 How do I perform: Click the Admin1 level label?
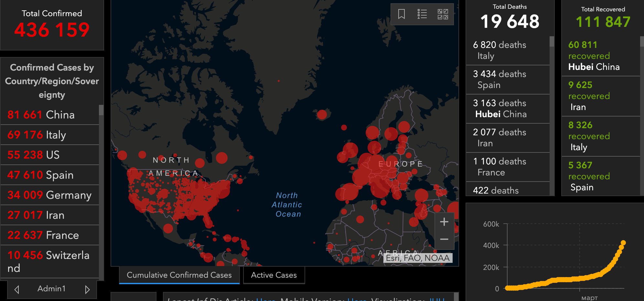coord(52,289)
